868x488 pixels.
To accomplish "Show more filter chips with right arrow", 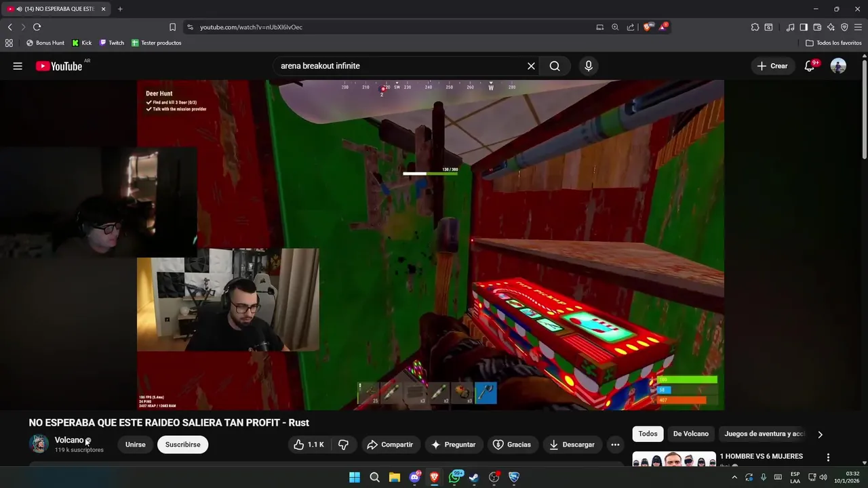I will [x=820, y=434].
